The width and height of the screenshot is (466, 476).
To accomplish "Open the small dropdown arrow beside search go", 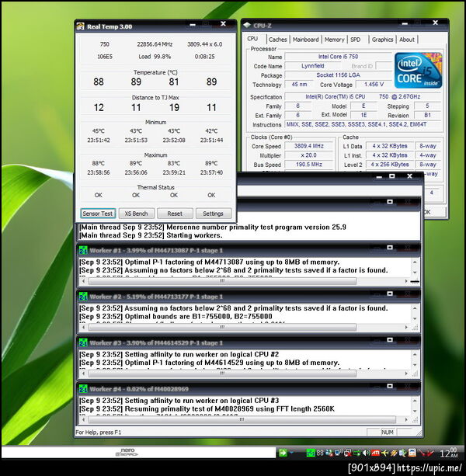I will (x=292, y=453).
